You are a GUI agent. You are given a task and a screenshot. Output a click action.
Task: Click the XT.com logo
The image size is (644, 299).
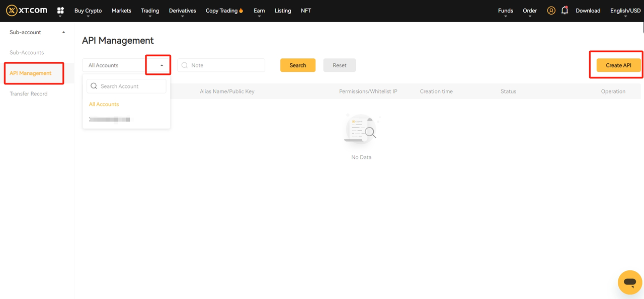point(27,11)
